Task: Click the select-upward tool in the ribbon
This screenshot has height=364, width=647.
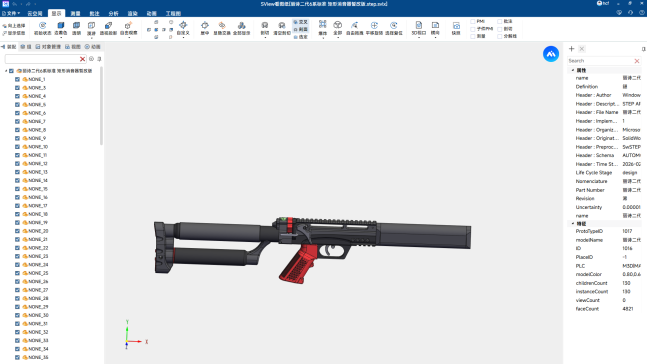Action: pyautogui.click(x=14, y=26)
